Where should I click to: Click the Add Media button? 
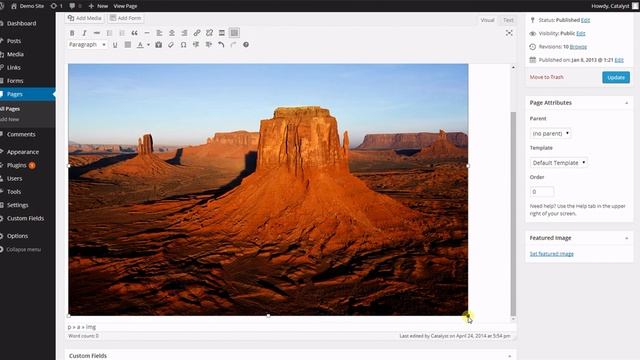[x=84, y=18]
